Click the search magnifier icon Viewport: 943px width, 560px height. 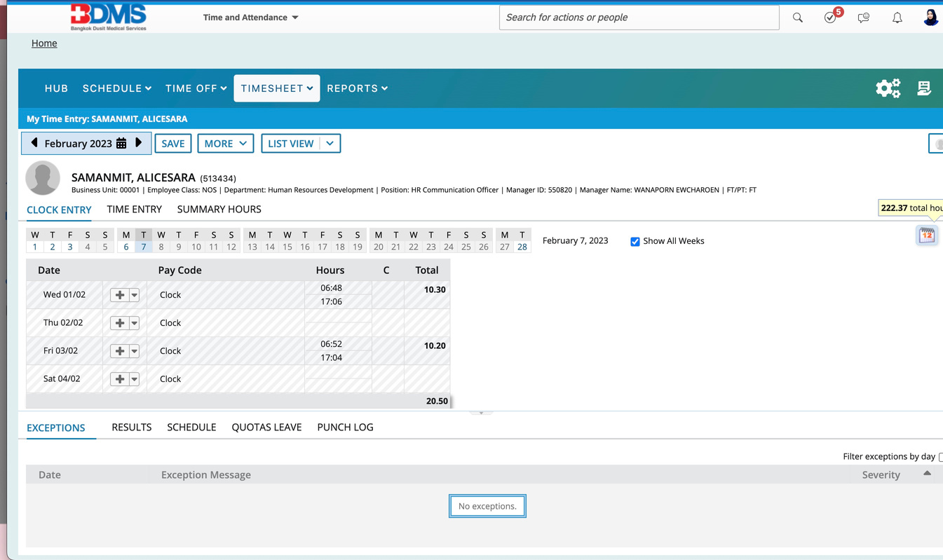[x=797, y=18]
